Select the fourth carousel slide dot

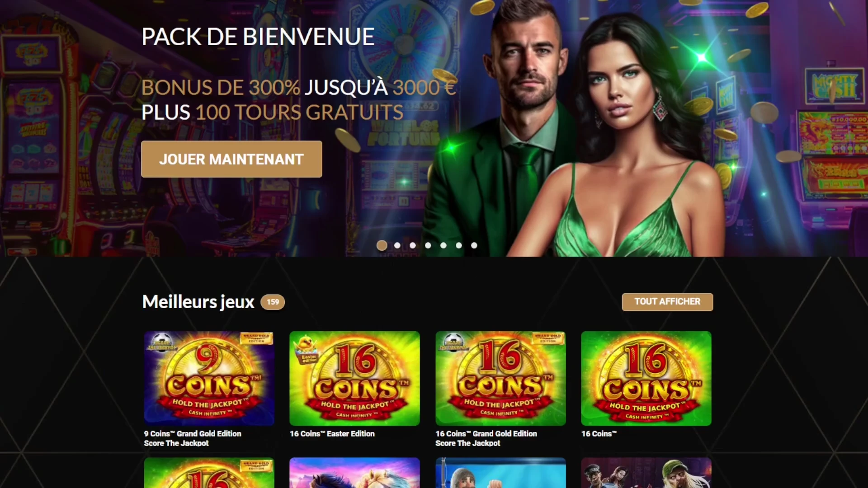[x=428, y=245]
